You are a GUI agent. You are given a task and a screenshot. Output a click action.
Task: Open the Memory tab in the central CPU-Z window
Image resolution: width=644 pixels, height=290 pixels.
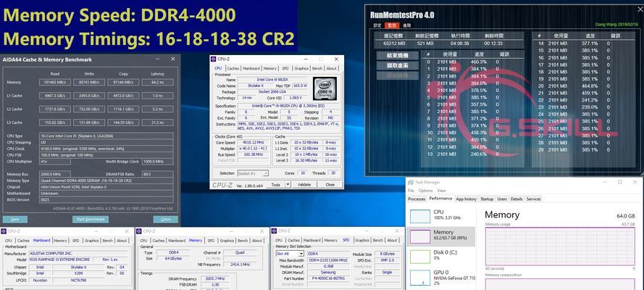pyautogui.click(x=269, y=68)
